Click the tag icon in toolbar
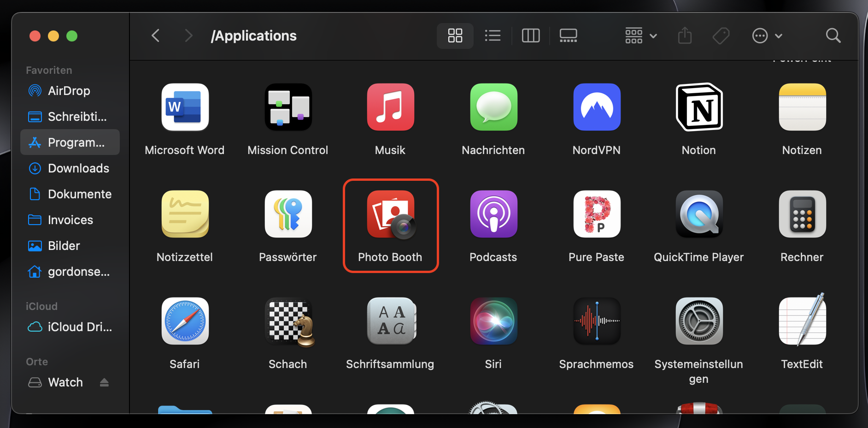 (x=721, y=36)
